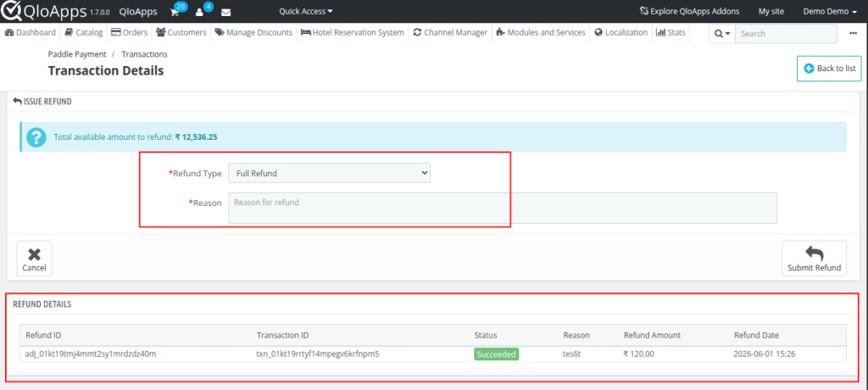This screenshot has width=868, height=390.
Task: Click the refund date 2026-06-01 15:26
Action: pos(765,354)
